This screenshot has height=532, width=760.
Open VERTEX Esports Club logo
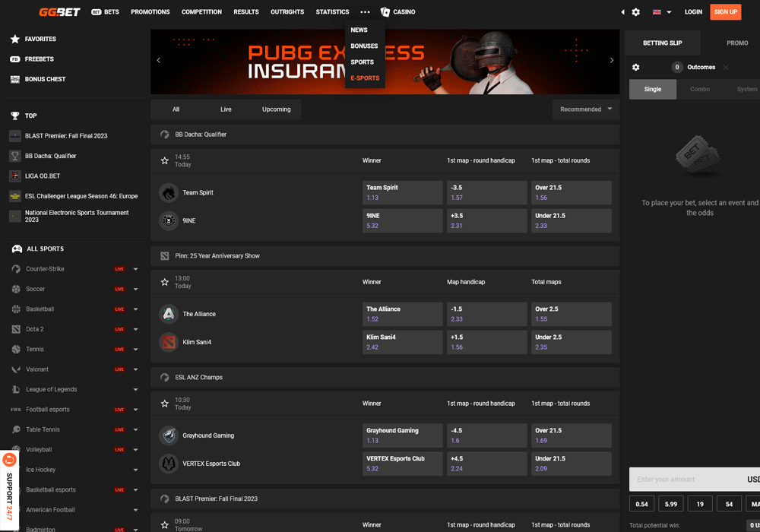pyautogui.click(x=169, y=464)
